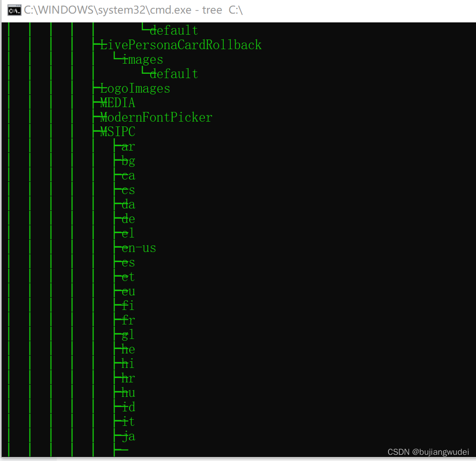The width and height of the screenshot is (476, 461).
Task: Click the cmd.exe icon in title bar
Action: (x=14, y=10)
